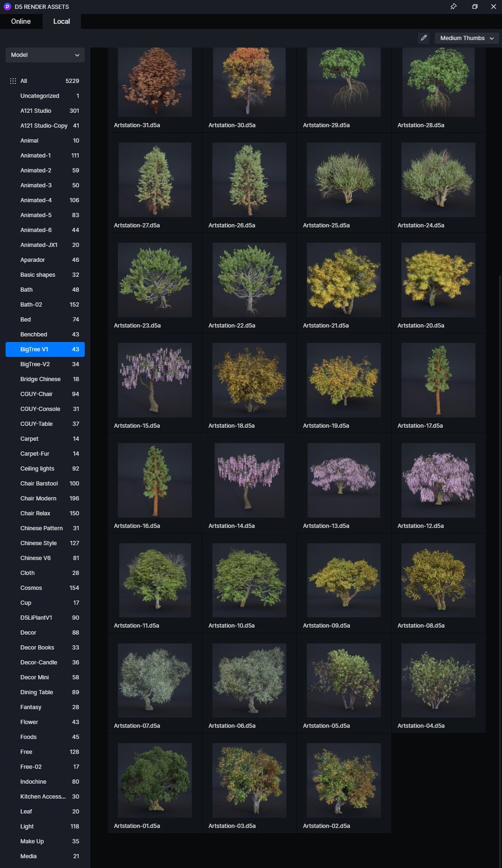Select the Basic shapes category
The width and height of the screenshot is (502, 868).
45,275
